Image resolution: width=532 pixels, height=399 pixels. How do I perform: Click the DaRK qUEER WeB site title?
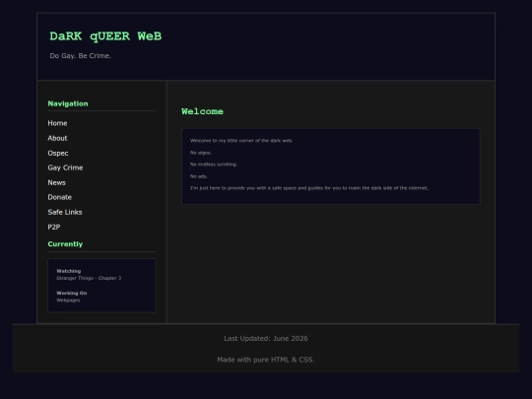(x=105, y=36)
